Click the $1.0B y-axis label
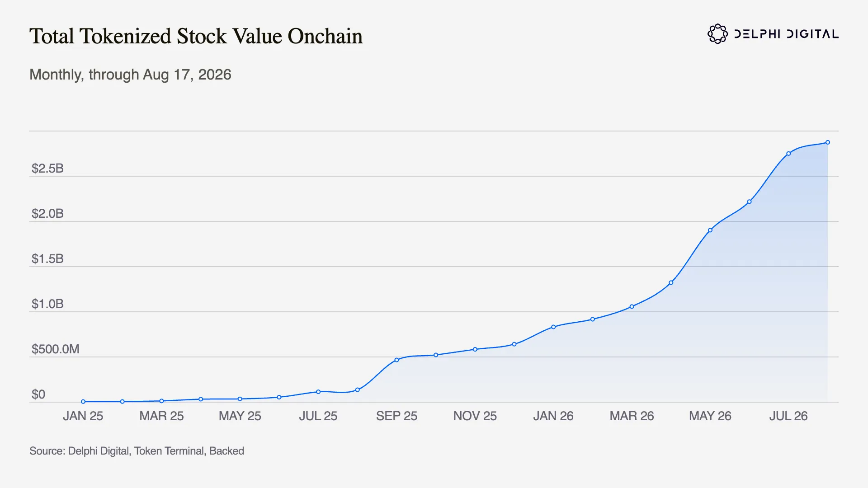The width and height of the screenshot is (868, 488). click(47, 304)
